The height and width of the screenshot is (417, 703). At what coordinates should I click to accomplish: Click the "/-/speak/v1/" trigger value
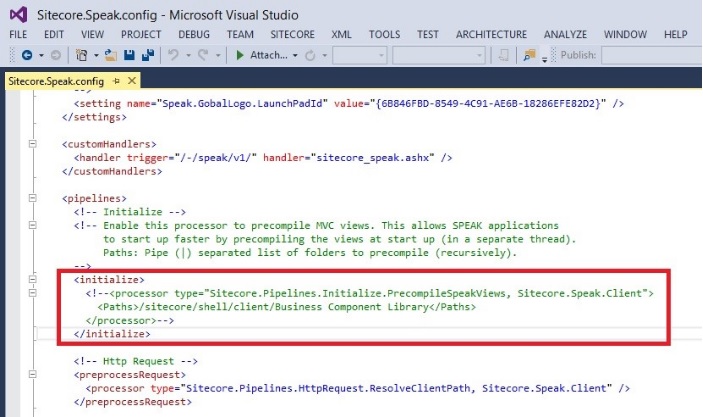click(x=215, y=158)
